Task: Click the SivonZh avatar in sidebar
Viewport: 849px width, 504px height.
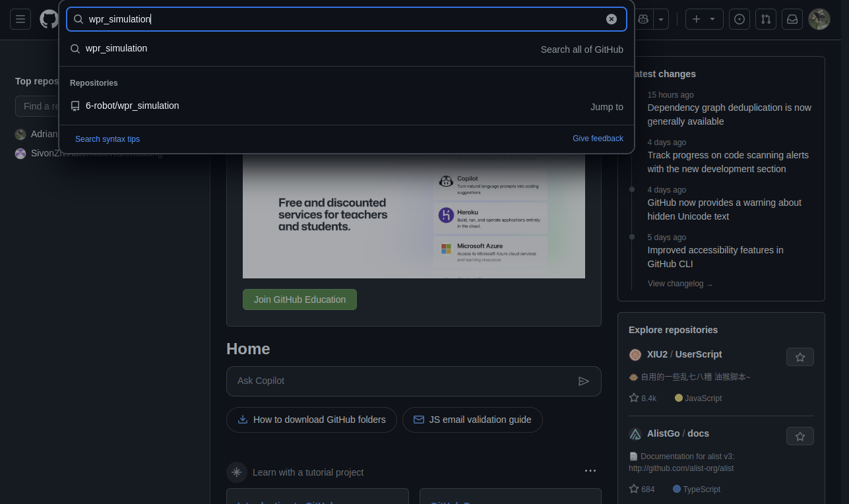Action: tap(20, 154)
